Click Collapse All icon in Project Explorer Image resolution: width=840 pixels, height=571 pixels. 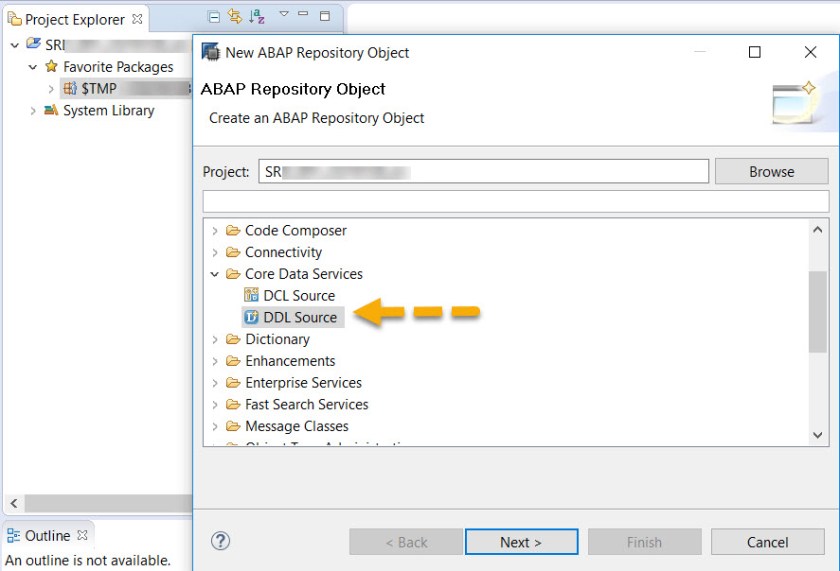[214, 16]
